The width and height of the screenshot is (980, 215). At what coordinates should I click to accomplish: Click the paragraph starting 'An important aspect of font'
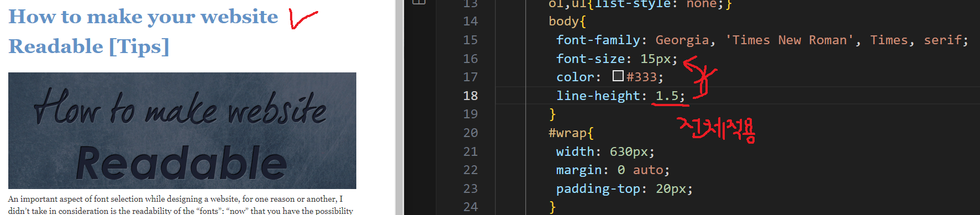(181, 204)
